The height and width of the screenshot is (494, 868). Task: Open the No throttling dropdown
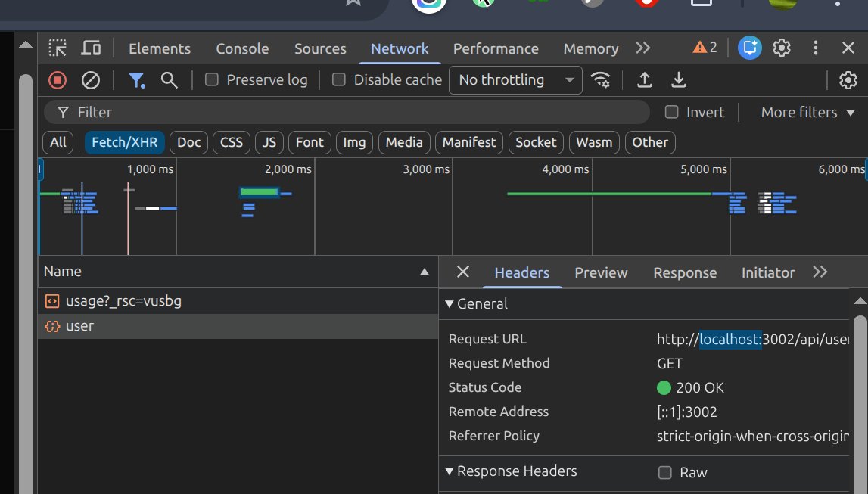pos(515,80)
